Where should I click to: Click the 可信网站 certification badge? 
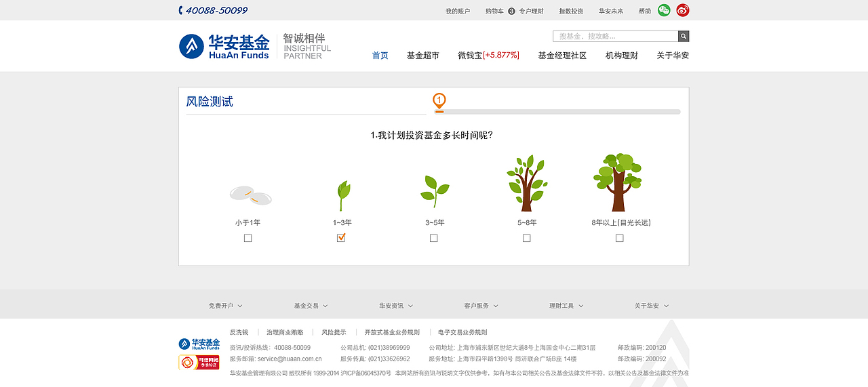tap(199, 362)
